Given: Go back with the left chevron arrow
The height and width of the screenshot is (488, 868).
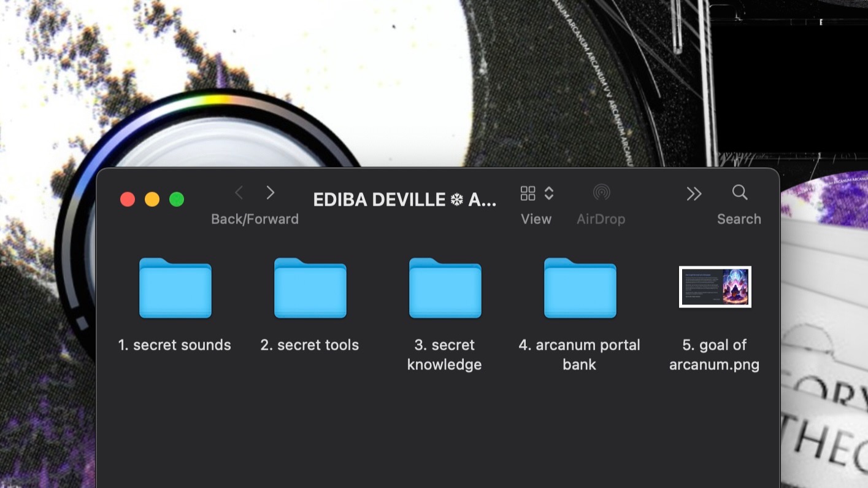Looking at the screenshot, I should click(x=239, y=193).
